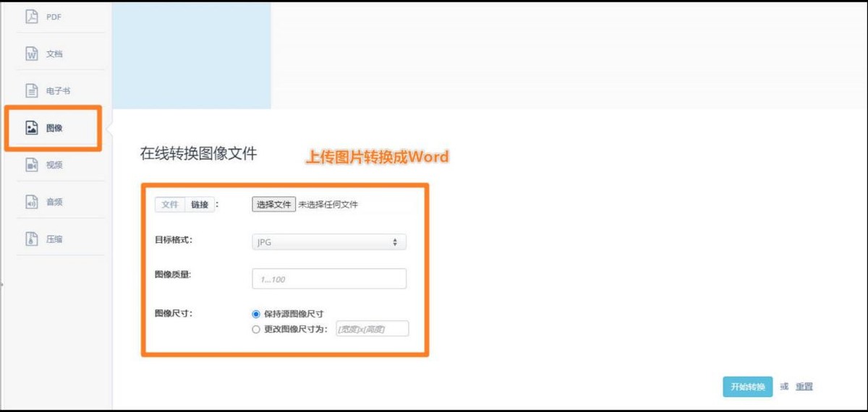Click the 视频 video icon
The image size is (868, 412).
pos(32,165)
